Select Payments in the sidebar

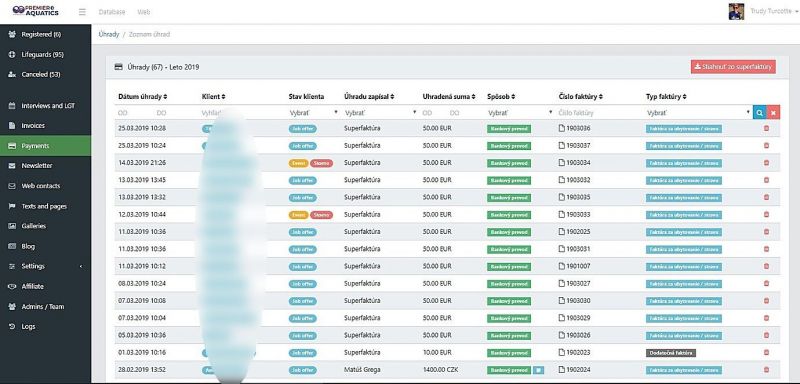click(45, 146)
